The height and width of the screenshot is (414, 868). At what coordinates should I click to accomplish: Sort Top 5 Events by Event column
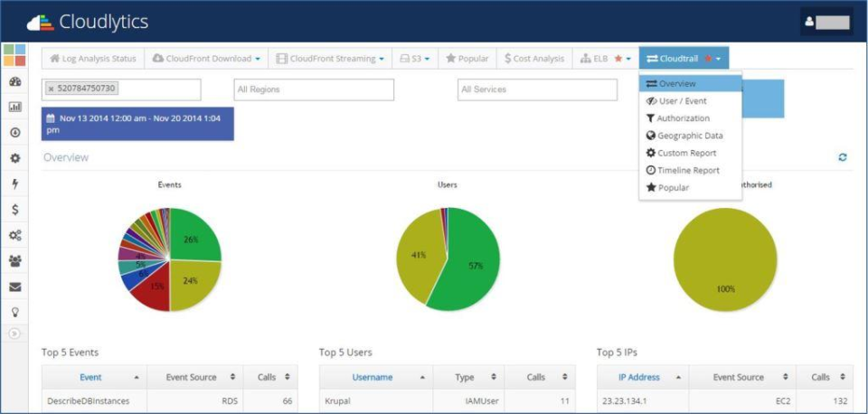point(95,377)
